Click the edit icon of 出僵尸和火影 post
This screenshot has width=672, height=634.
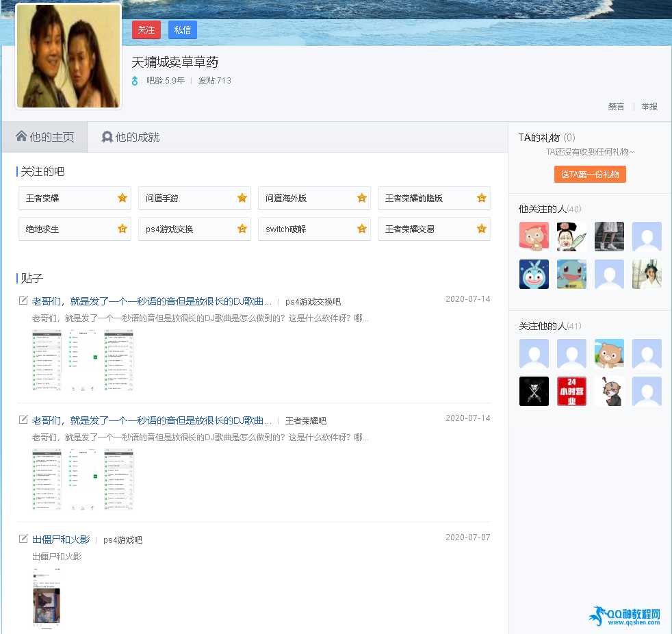(x=23, y=539)
